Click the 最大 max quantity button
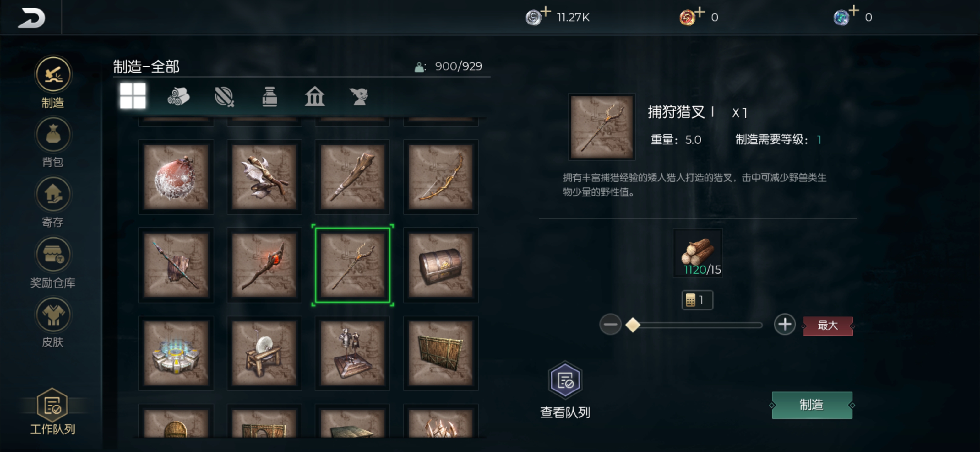 point(828,326)
